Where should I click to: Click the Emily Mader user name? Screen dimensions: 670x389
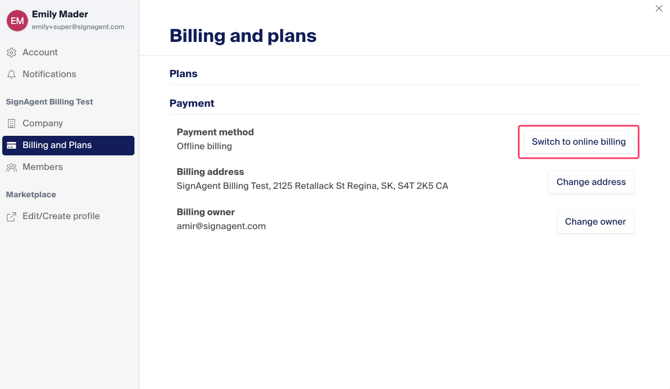click(x=60, y=14)
